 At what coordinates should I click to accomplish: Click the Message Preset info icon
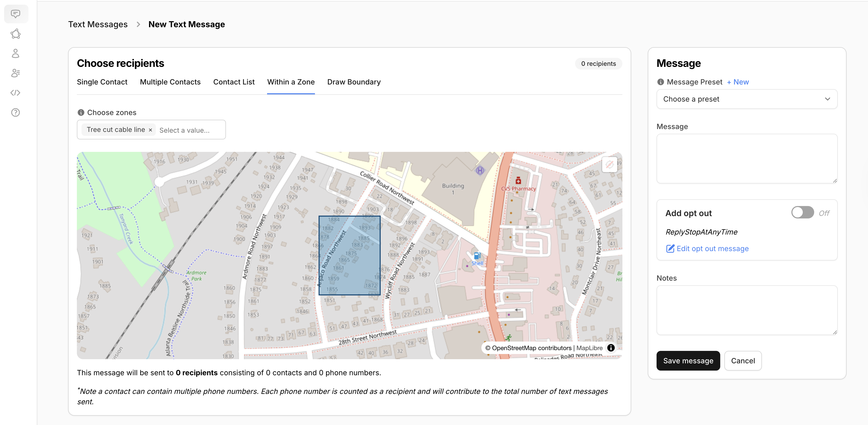coord(660,82)
